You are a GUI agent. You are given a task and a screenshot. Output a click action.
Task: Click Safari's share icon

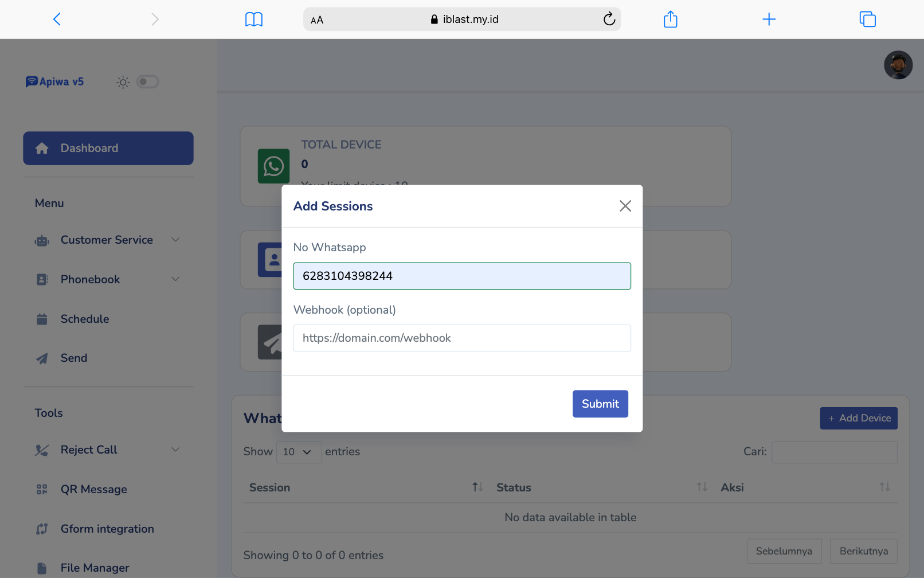pos(670,19)
